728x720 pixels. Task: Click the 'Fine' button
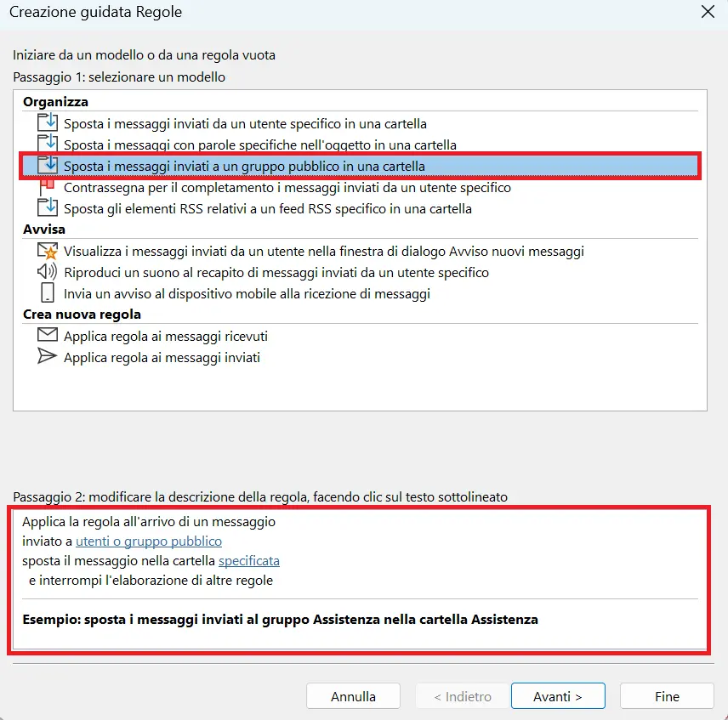(667, 695)
